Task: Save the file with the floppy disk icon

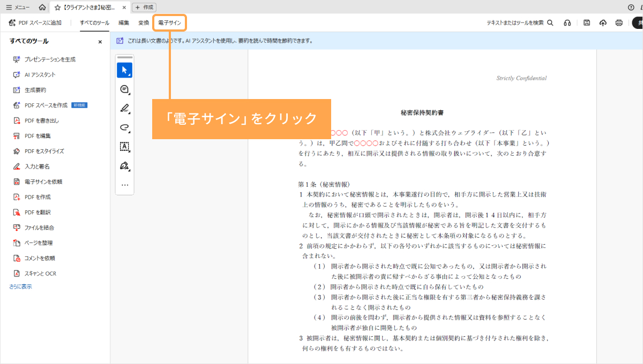Action: pyautogui.click(x=587, y=23)
